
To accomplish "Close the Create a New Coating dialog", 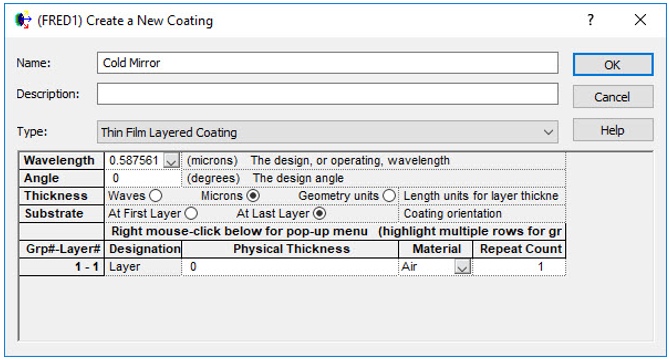I will tap(640, 20).
